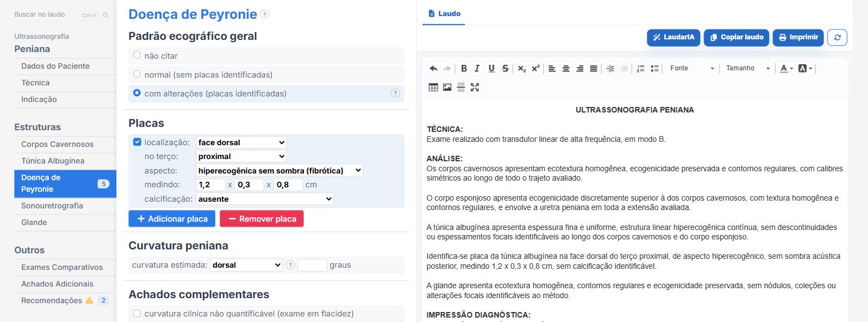Insert a bulleted list
Viewport: 868px width, 322px height.
tap(654, 69)
